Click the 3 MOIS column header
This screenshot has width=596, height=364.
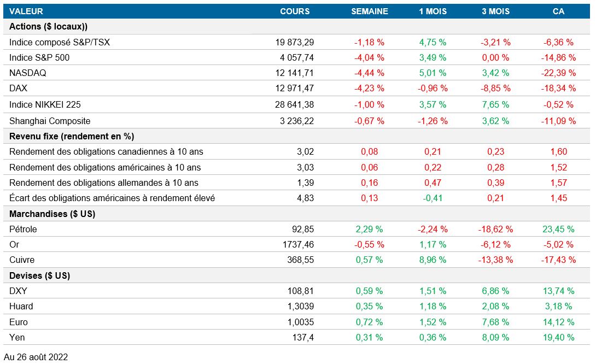(495, 11)
